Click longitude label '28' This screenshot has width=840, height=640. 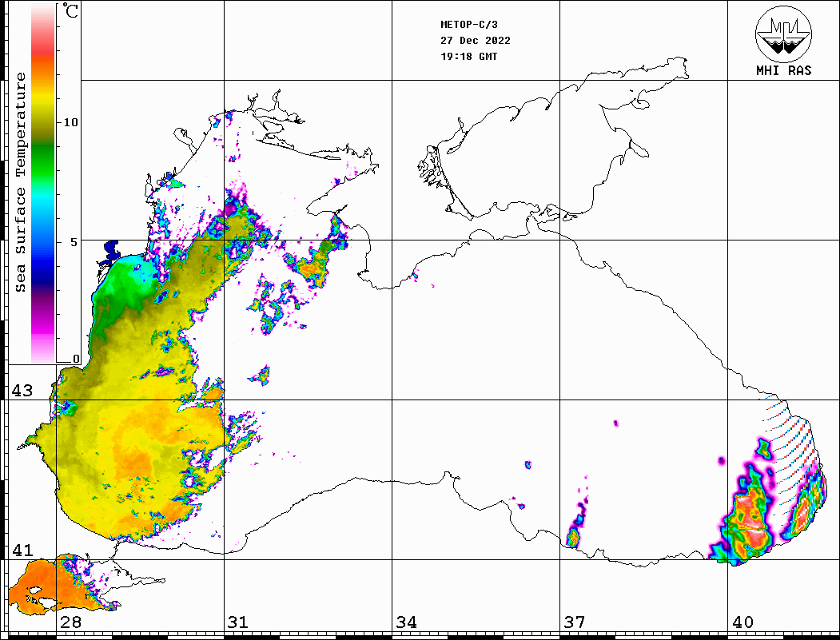[x=70, y=622]
